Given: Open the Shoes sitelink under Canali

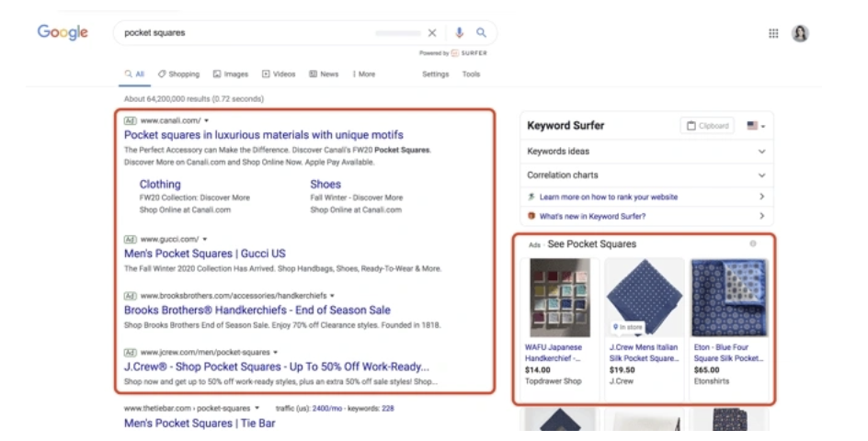Looking at the screenshot, I should click(325, 185).
